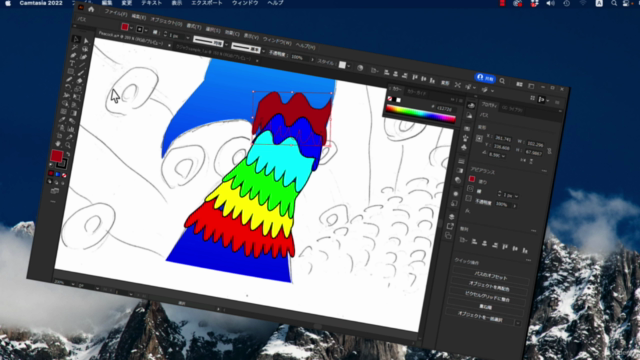640x360 pixels.
Task: Select the Selection tool in Illustrator toolbar
Action: 76,39
